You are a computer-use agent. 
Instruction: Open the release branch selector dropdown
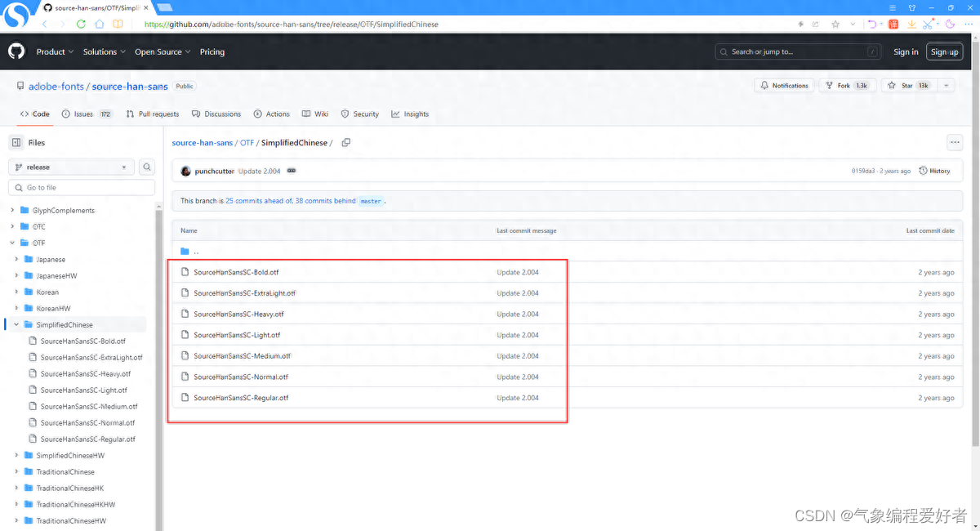[x=71, y=167]
